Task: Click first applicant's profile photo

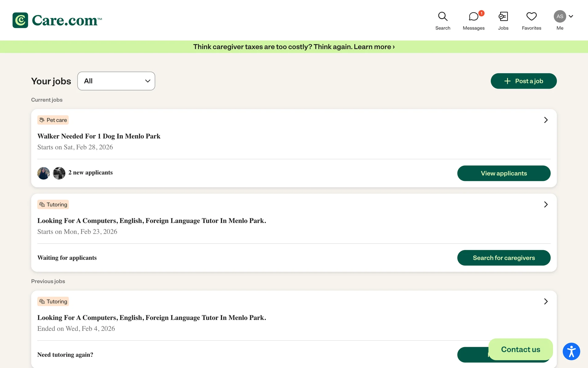Action: [x=43, y=173]
